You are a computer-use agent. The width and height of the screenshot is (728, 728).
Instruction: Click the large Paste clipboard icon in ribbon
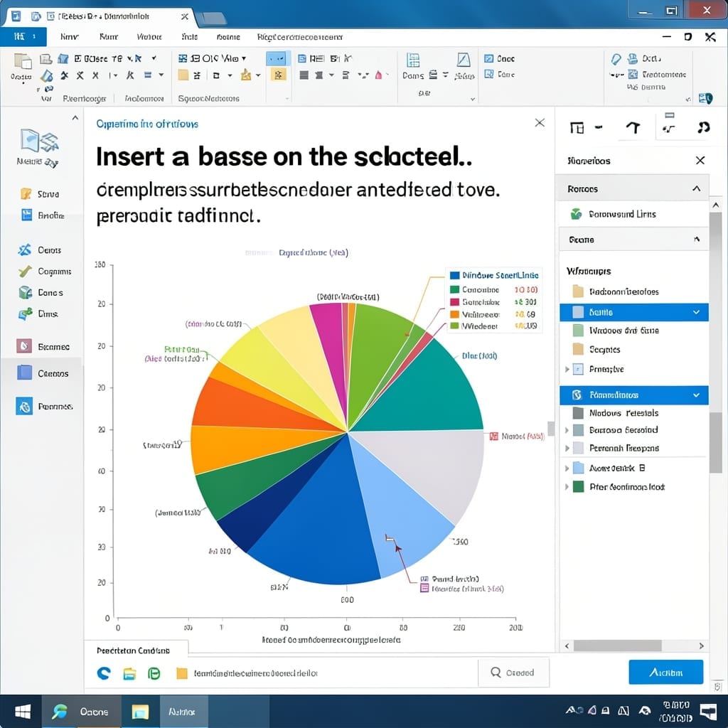click(x=22, y=61)
